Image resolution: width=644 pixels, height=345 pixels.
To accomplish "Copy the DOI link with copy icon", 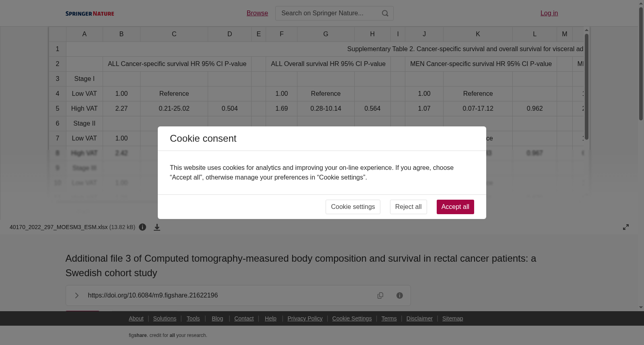I will point(380,295).
